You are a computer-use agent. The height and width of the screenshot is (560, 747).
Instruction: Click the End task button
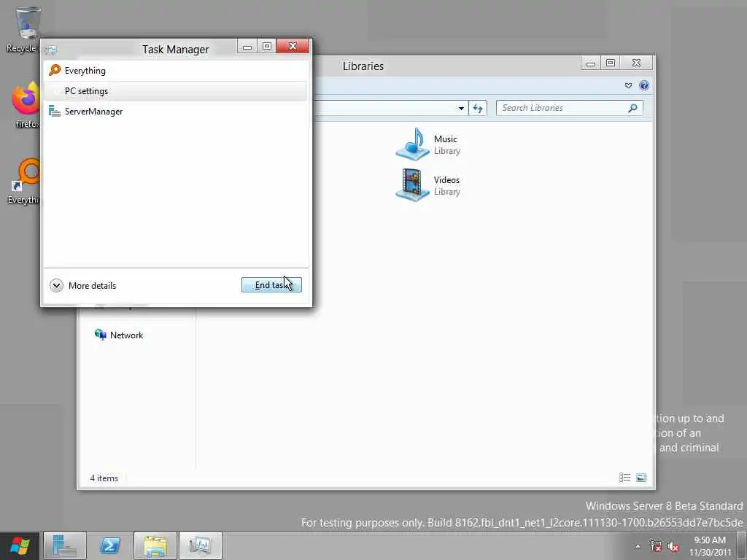[x=271, y=285]
